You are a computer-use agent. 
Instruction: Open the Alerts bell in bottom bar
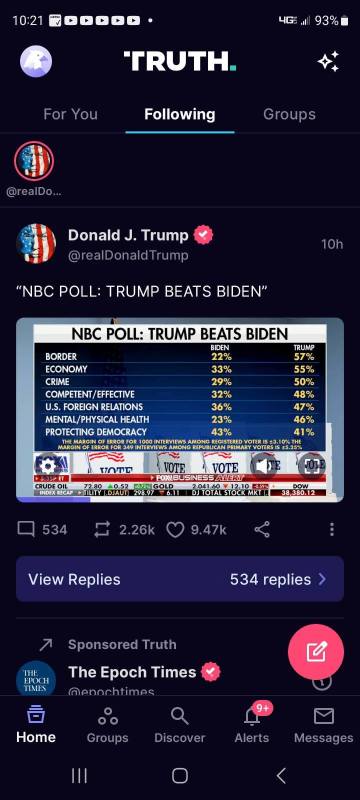point(253,723)
